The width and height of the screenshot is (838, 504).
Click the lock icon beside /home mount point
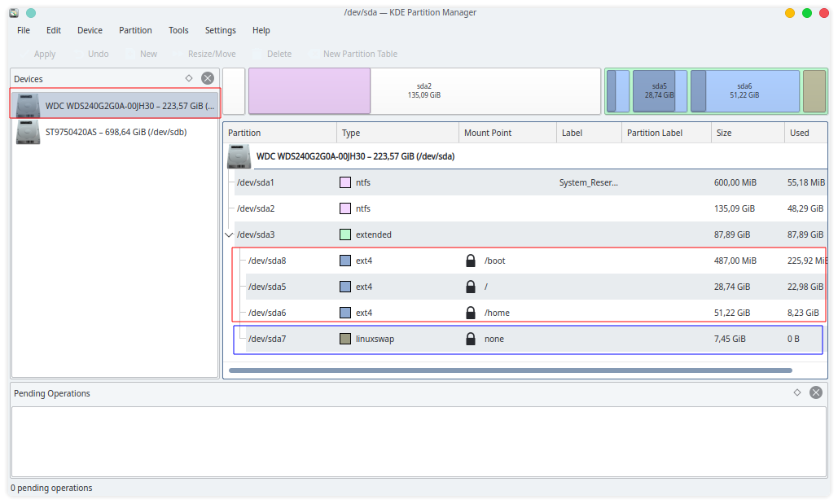pos(470,313)
